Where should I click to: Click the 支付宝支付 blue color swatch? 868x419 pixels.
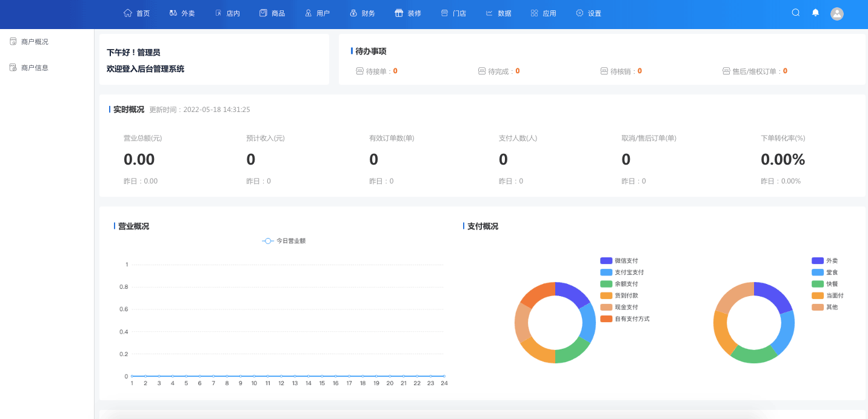click(x=606, y=272)
